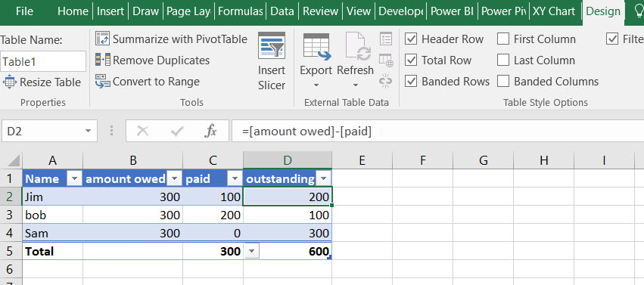This screenshot has width=644, height=285.
Task: Click inside the formula bar
Action: click(438, 132)
